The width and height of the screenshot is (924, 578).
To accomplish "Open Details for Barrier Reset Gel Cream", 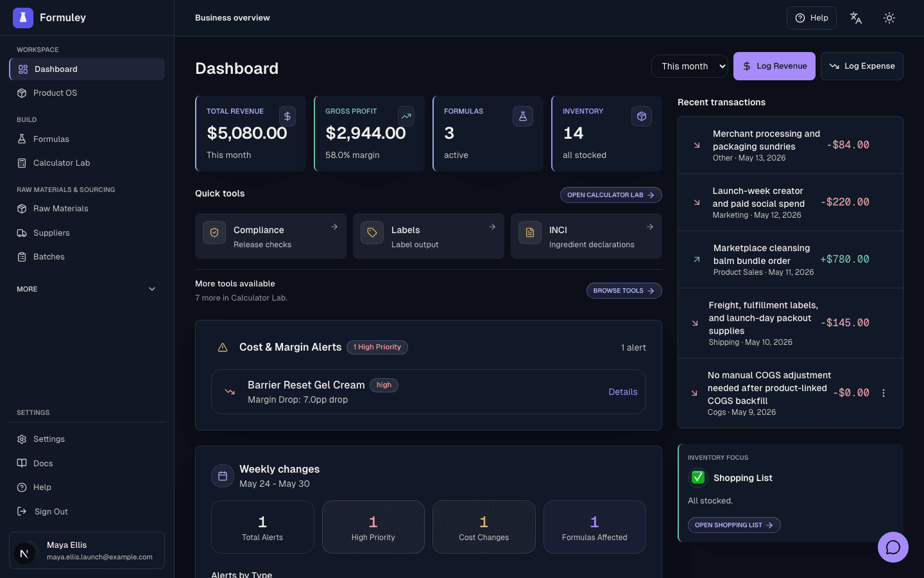I will point(623,392).
